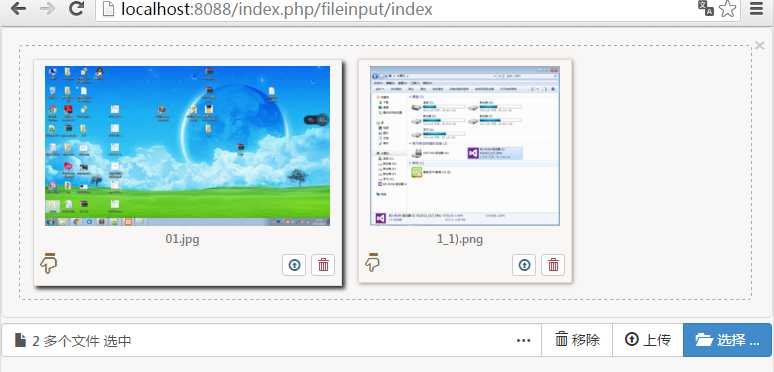Click the blue 选择 browse button
774x372 pixels.
727,340
